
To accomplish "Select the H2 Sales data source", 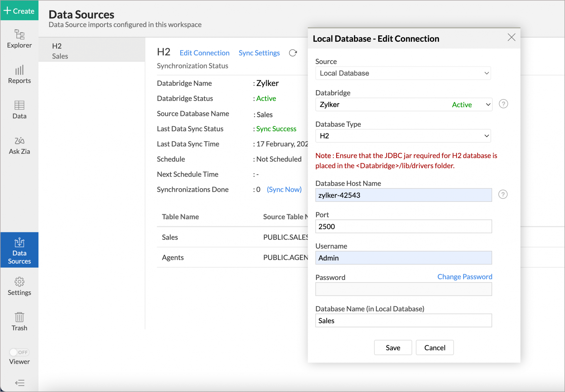I will [x=91, y=50].
